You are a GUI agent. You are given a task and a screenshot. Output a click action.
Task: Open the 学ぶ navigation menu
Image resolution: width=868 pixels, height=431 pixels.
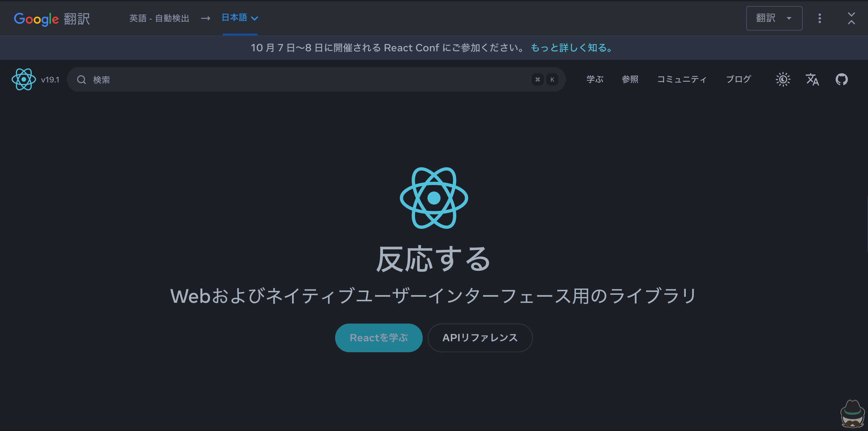pos(595,80)
